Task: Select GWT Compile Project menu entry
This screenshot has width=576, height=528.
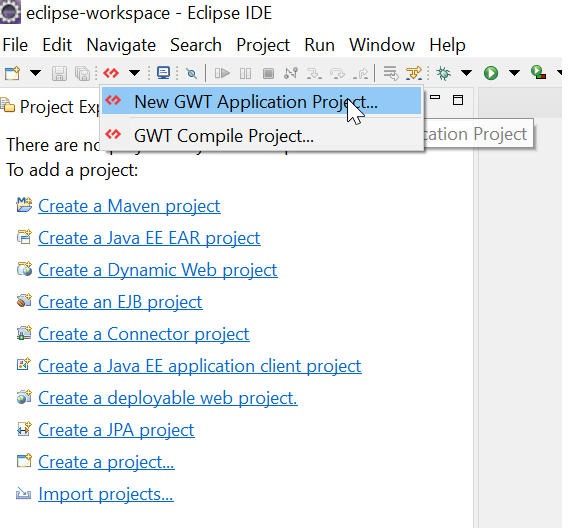Action: [262, 136]
